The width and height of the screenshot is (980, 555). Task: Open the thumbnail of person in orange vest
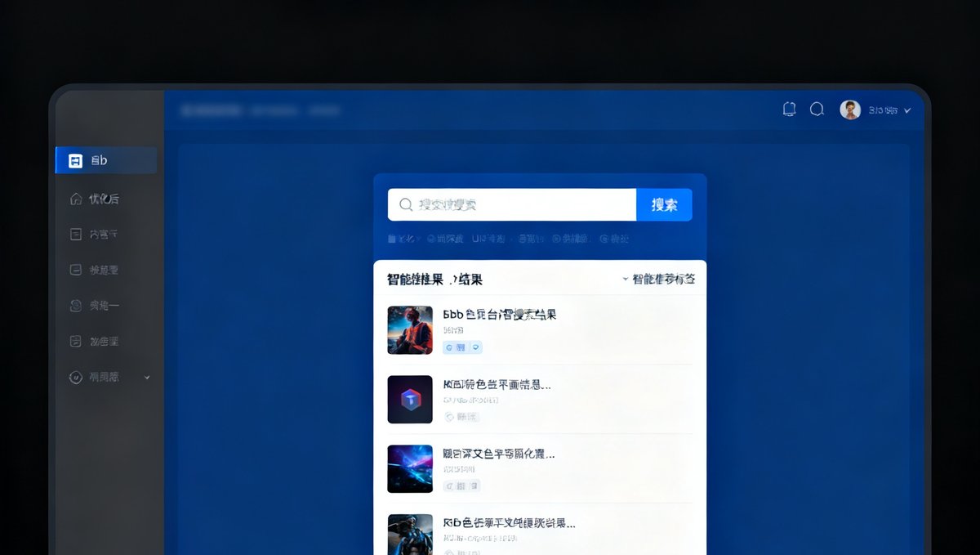click(410, 330)
